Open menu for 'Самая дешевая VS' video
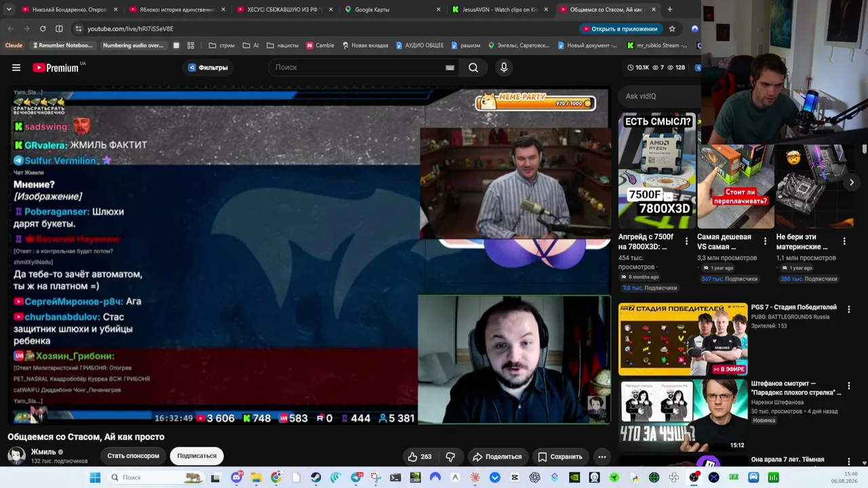868x488 pixels. click(765, 241)
